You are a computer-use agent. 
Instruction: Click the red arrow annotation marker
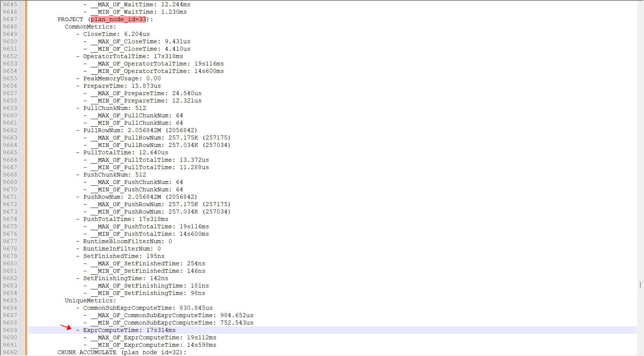[x=66, y=327]
